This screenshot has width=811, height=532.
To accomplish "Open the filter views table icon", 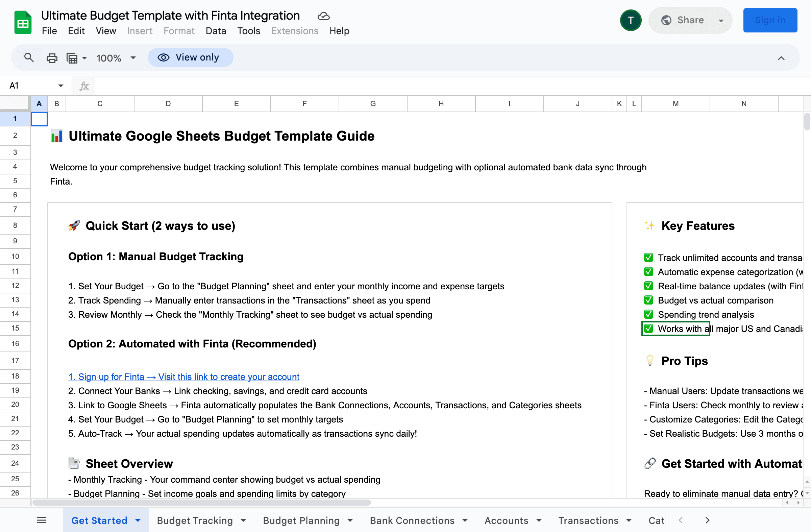I will coord(72,58).
